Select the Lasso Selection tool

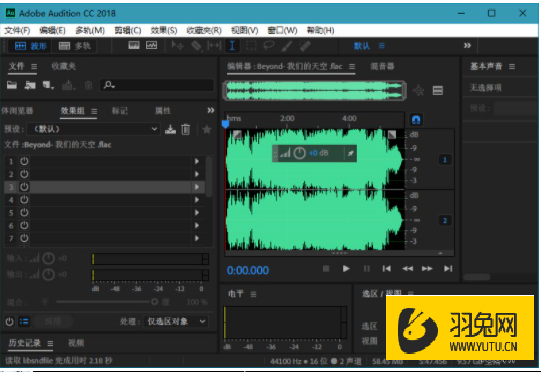click(269, 46)
